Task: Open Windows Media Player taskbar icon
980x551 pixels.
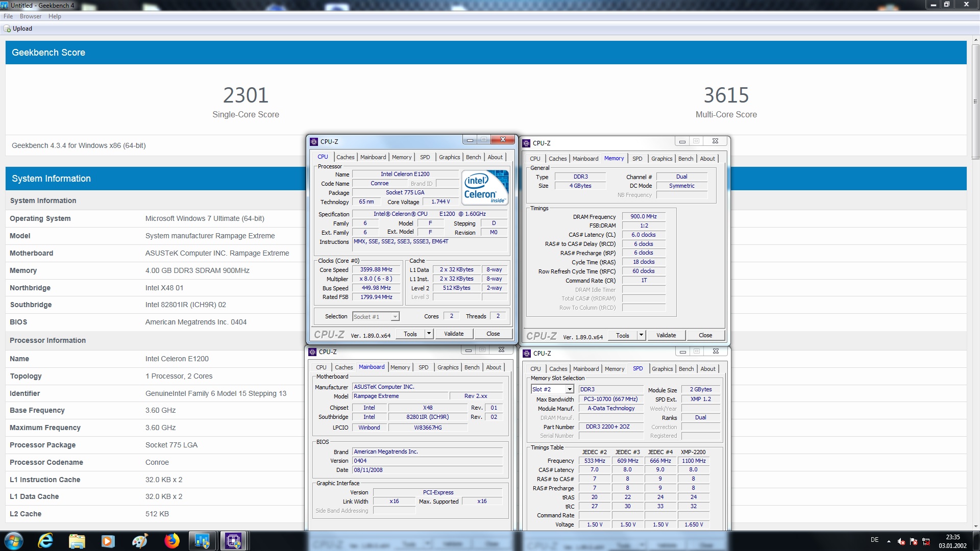Action: click(x=108, y=541)
